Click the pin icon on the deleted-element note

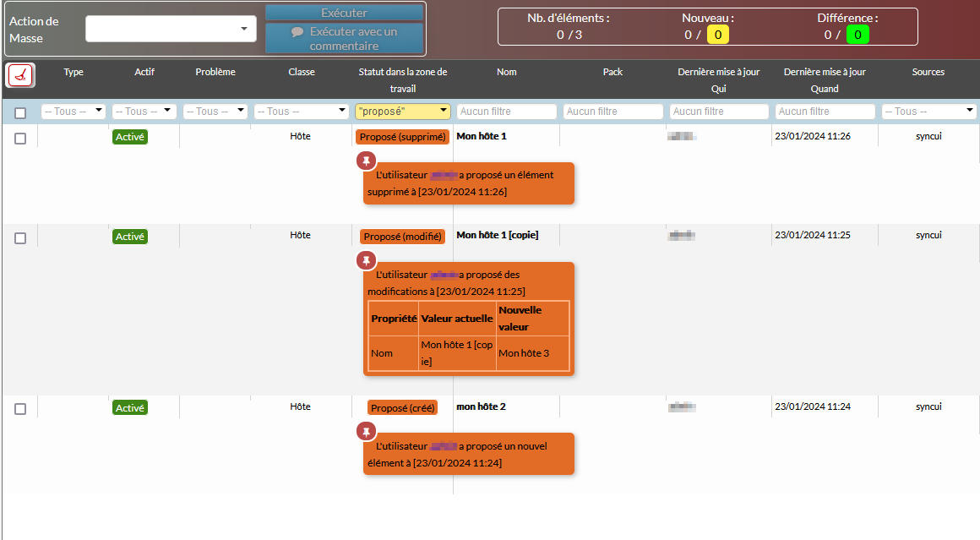click(x=366, y=161)
